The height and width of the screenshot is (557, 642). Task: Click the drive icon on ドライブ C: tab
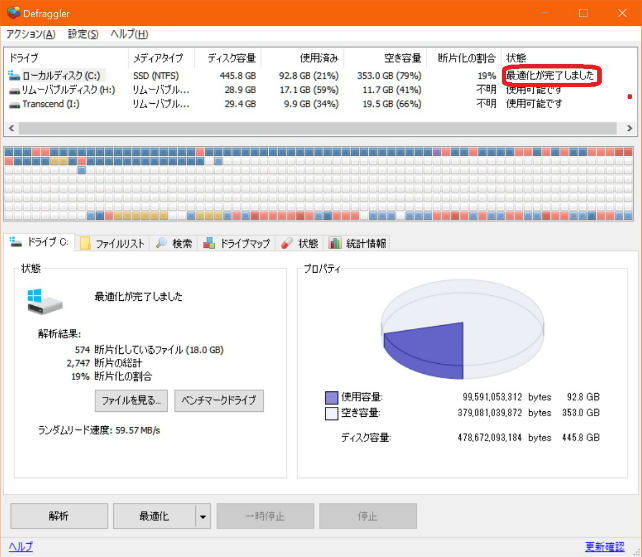tap(16, 242)
